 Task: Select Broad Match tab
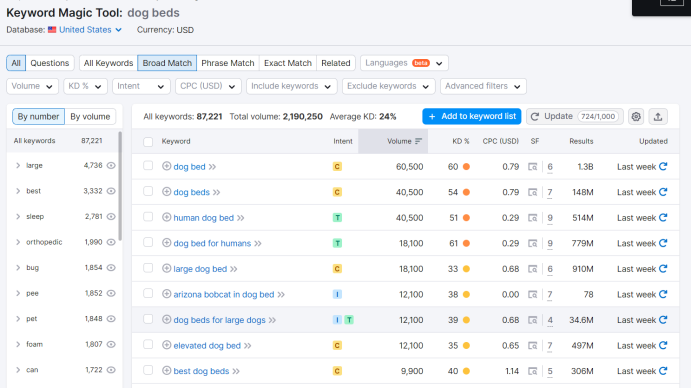click(x=167, y=63)
